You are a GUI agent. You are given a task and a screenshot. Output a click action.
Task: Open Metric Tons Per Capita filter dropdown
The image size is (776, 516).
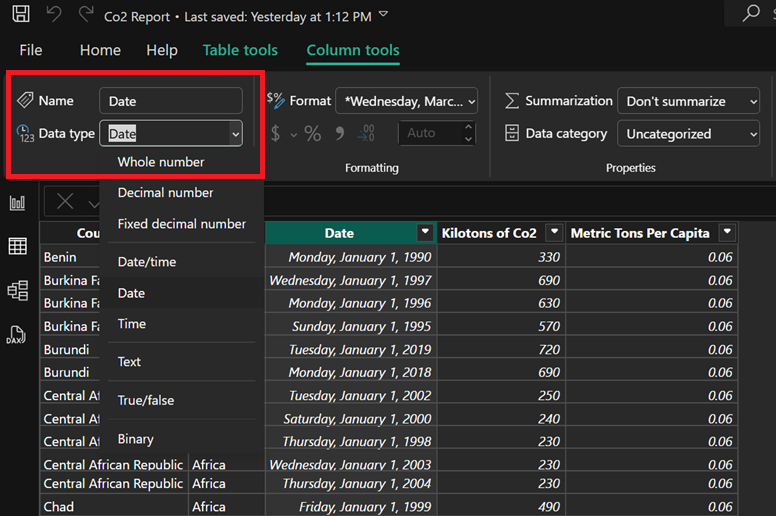click(727, 232)
